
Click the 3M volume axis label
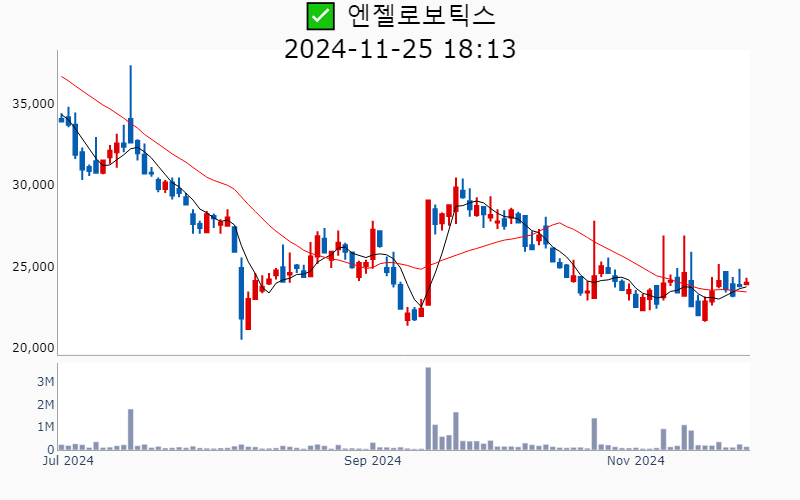[x=45, y=382]
